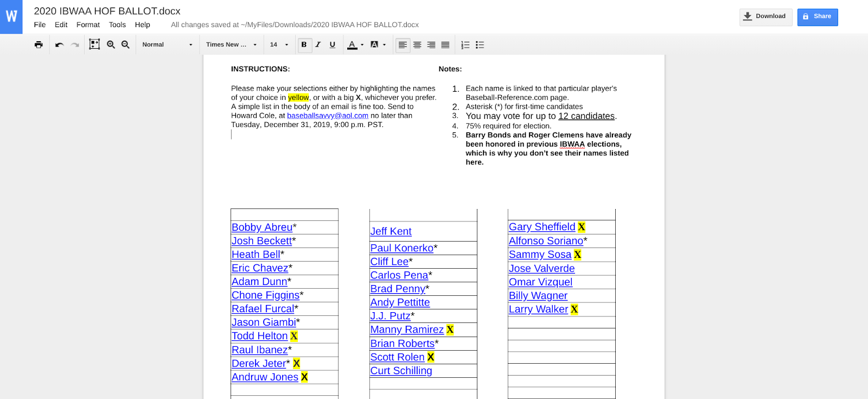Open the Josh Beckett link
Screen dimensions: 868x399
coord(261,241)
